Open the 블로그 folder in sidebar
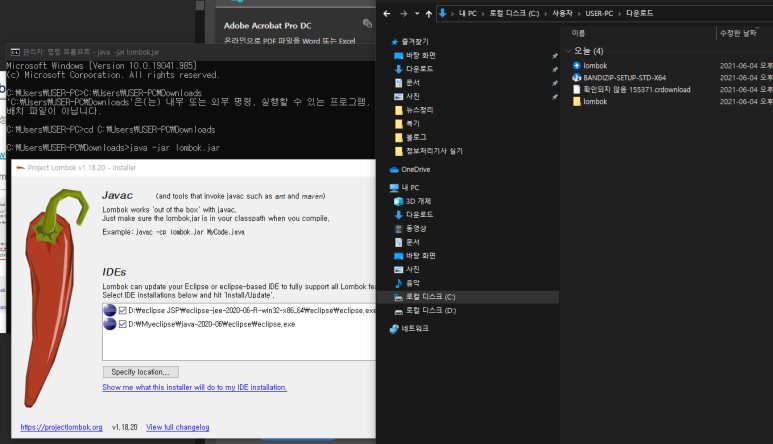The height and width of the screenshot is (444, 773). pos(416,137)
